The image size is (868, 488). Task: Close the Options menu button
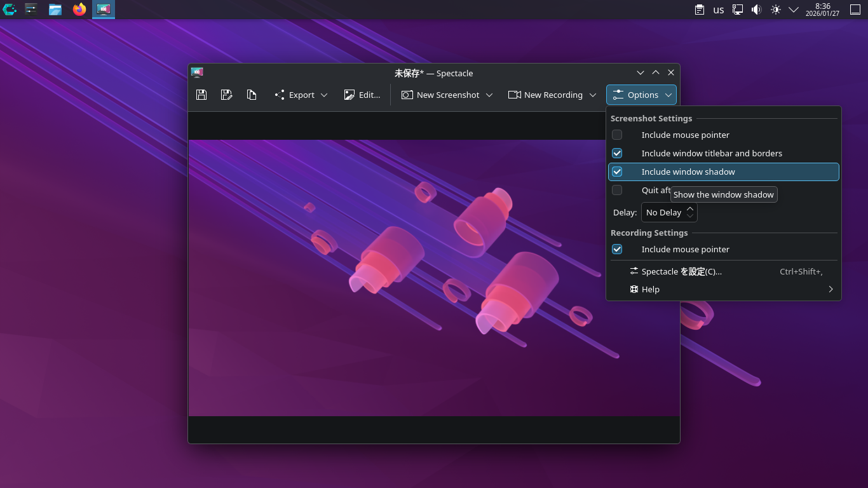click(x=641, y=95)
